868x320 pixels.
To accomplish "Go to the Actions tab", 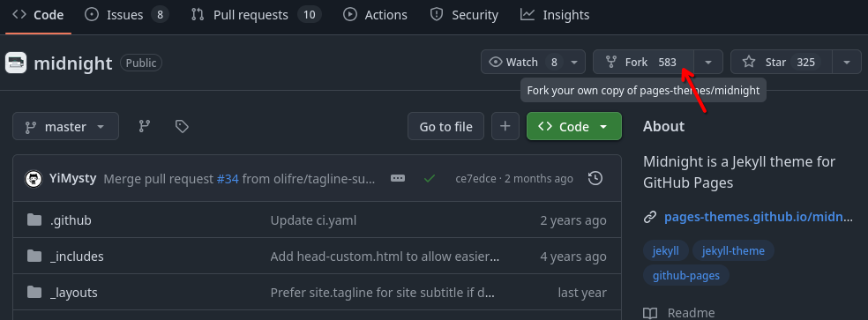I will point(375,15).
